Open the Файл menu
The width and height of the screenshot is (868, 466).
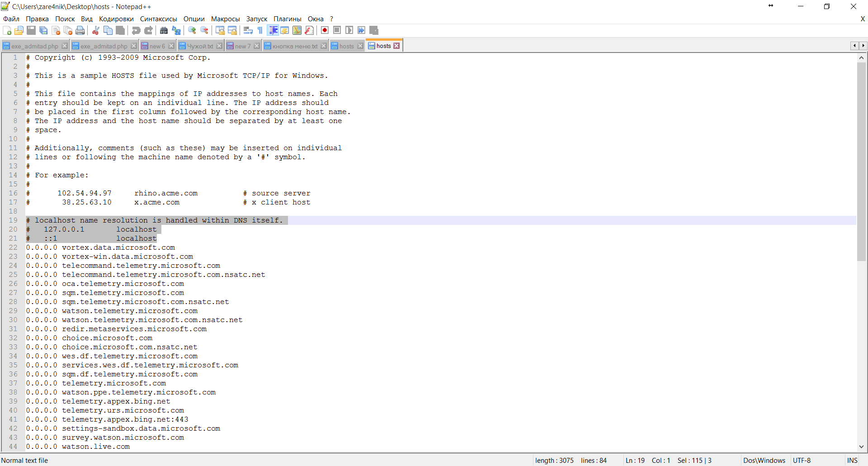click(x=11, y=19)
